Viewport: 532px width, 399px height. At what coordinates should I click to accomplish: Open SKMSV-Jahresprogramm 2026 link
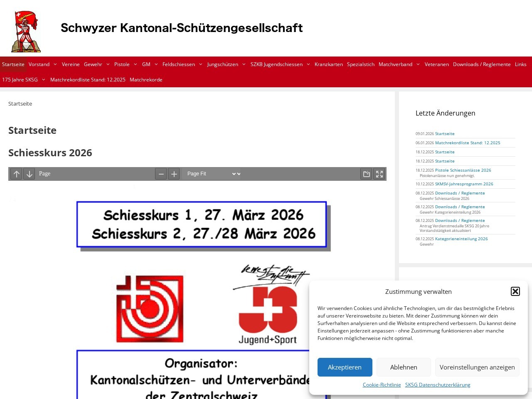click(x=464, y=184)
